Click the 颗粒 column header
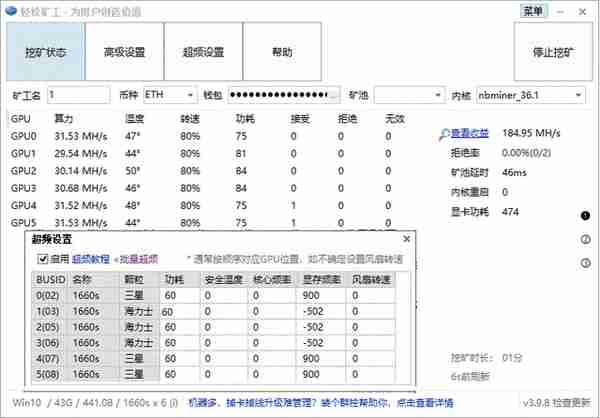This screenshot has height=418, width=600. (140, 280)
